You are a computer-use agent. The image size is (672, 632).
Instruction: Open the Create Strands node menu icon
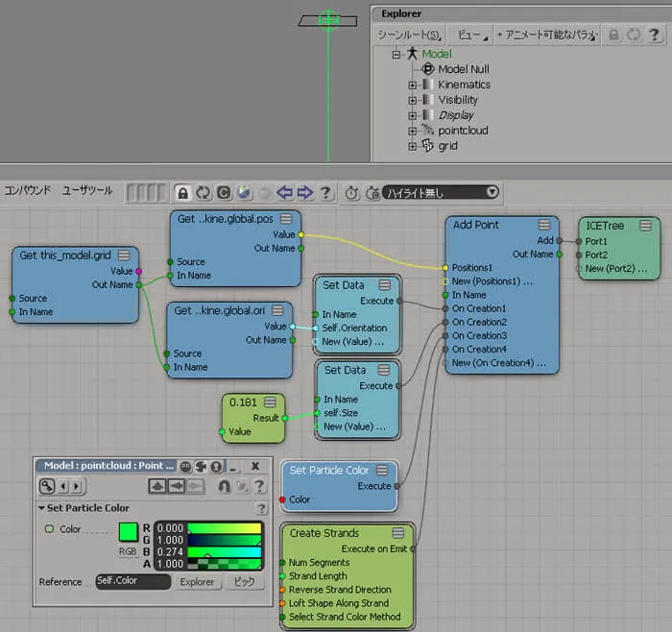coord(398,533)
